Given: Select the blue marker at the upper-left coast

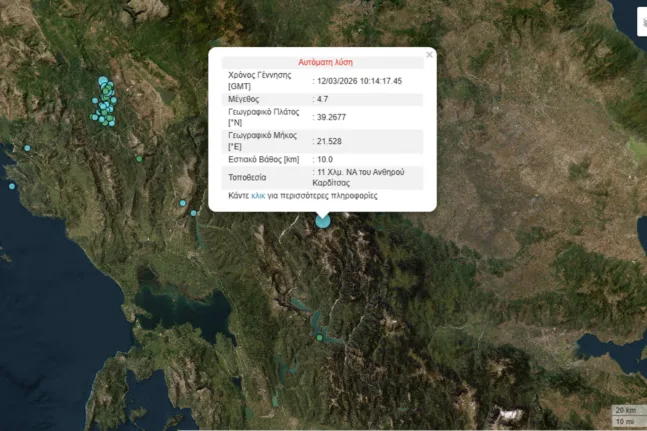Looking at the screenshot, I should (28, 148).
